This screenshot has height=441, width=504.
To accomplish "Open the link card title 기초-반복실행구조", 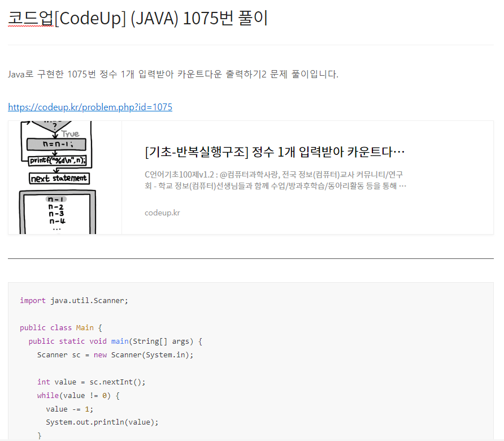I will click(275, 152).
